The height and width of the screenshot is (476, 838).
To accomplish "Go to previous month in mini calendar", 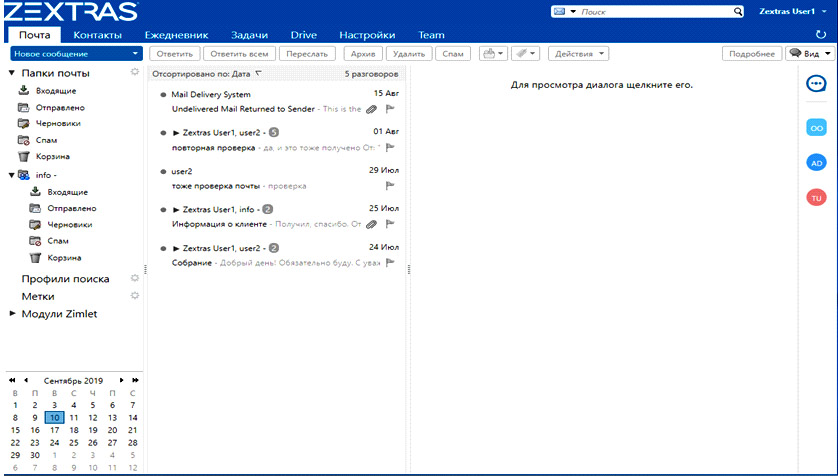I will click(x=26, y=380).
